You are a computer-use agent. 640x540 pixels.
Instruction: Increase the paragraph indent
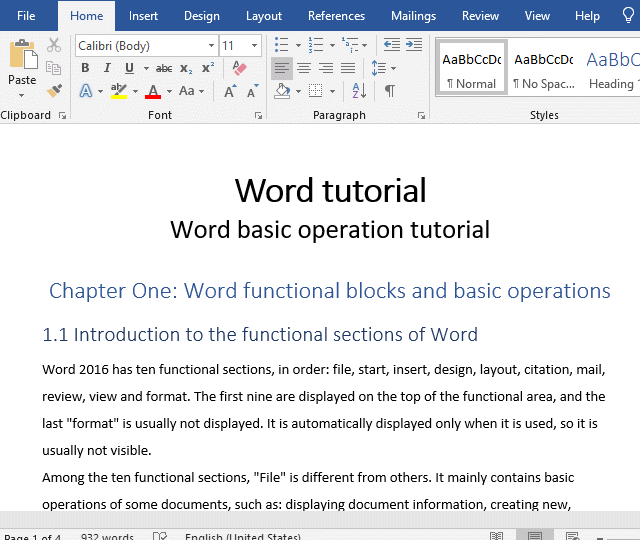(414, 44)
